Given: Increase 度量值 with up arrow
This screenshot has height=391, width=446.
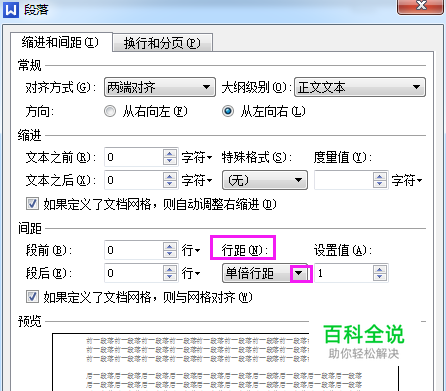Looking at the screenshot, I should (380, 177).
